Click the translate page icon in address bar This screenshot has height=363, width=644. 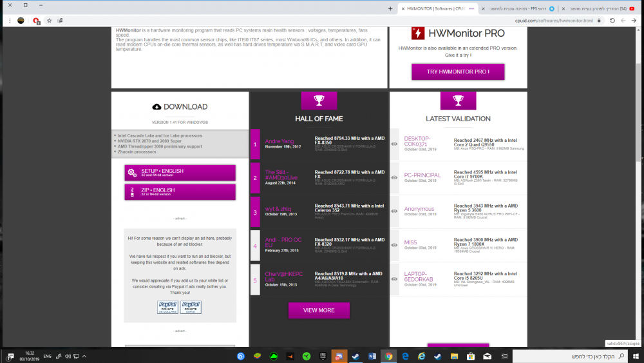click(x=60, y=21)
